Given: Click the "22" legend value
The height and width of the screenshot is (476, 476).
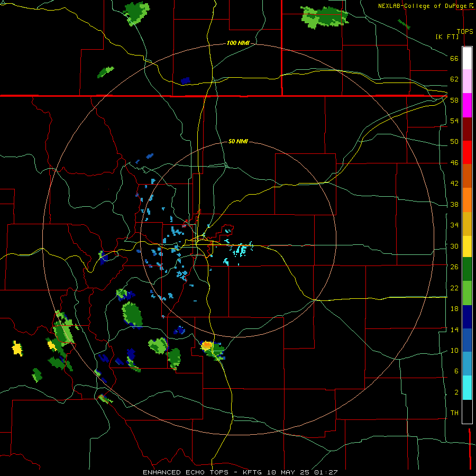Looking at the screenshot, I should tap(454, 288).
